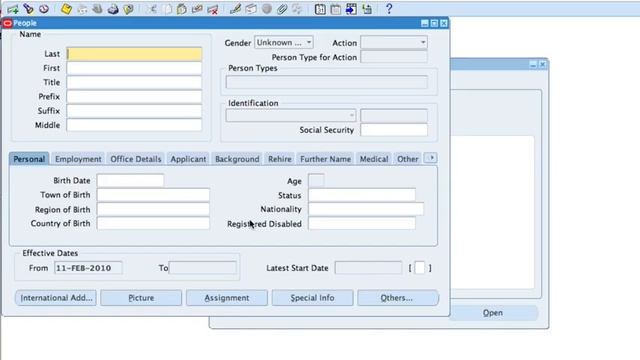The image size is (640, 360).
Task: Click the Print icon in toolbar
Action: [x=113, y=9]
